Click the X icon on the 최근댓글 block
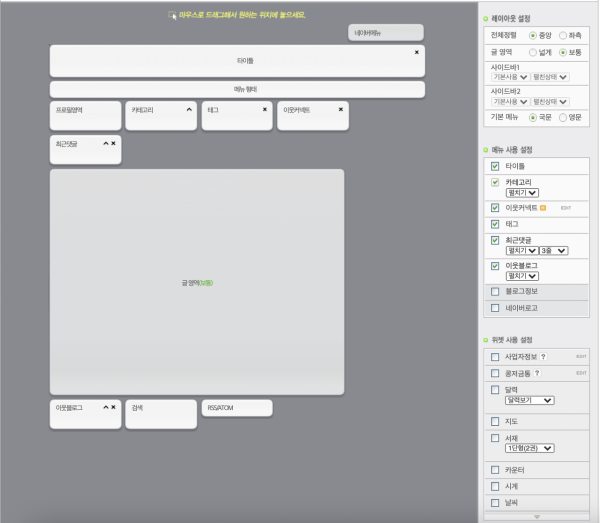 (113, 143)
